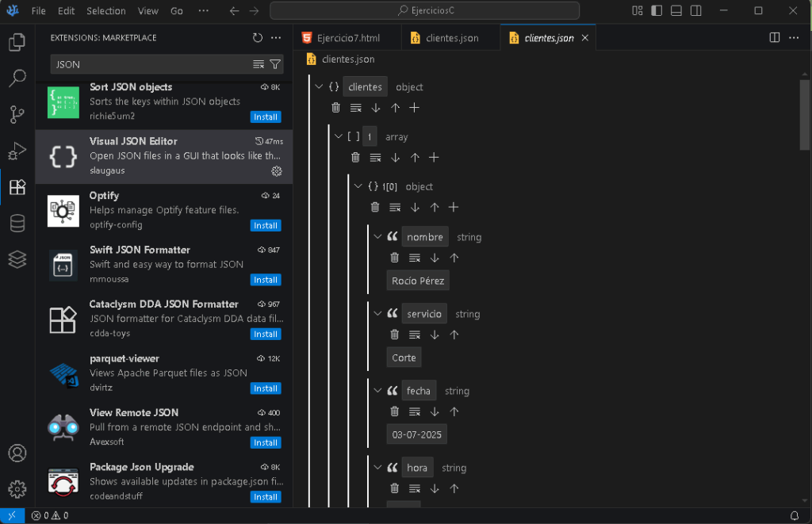Select the database icon in the activity bar
812x524 pixels.
pyautogui.click(x=18, y=223)
